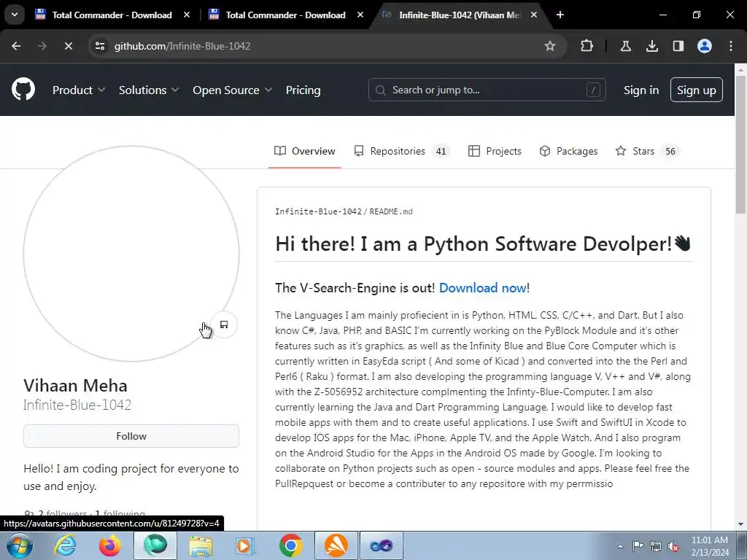
Task: Show hidden system tray icons
Action: click(620, 545)
